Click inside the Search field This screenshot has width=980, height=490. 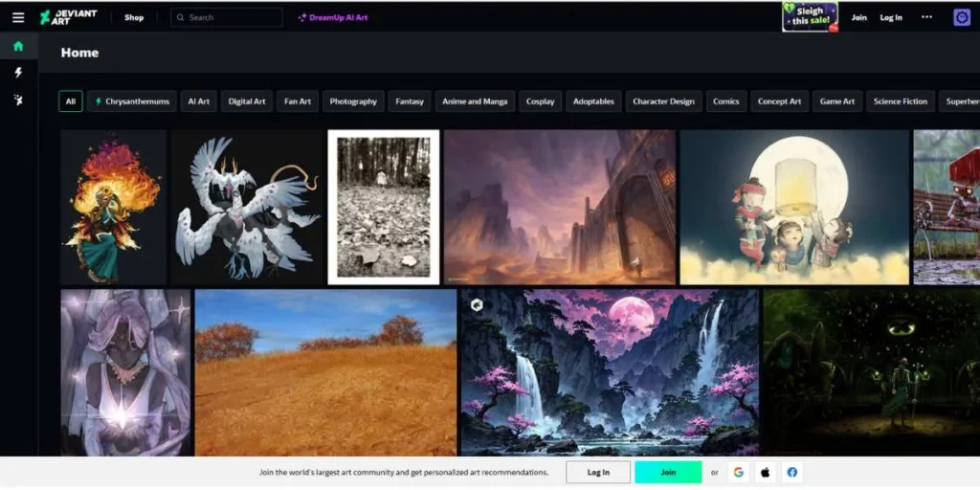[x=230, y=17]
